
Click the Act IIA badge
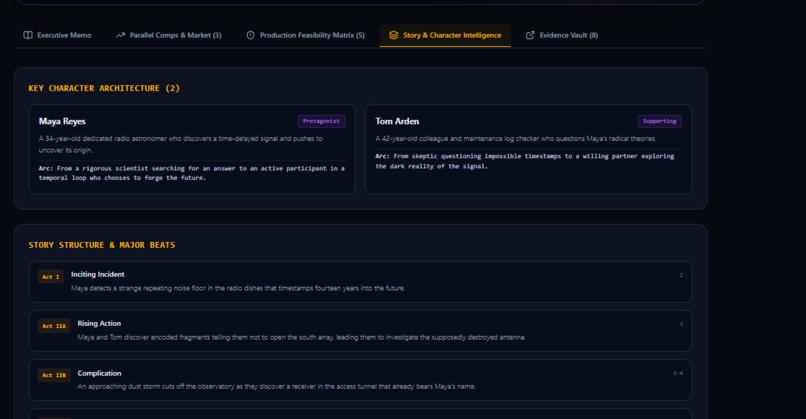(x=54, y=326)
